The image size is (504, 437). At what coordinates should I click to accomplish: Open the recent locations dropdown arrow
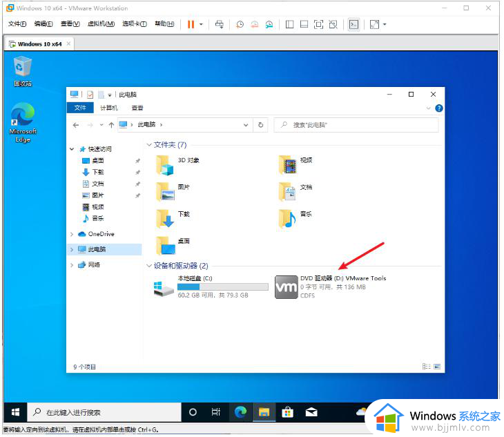click(x=101, y=125)
